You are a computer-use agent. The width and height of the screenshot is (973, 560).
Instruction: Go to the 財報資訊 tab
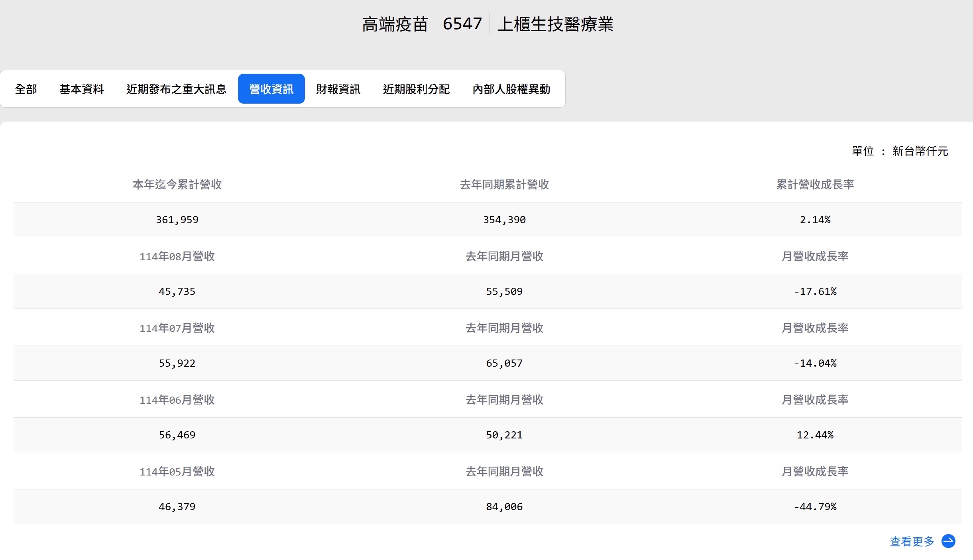338,89
